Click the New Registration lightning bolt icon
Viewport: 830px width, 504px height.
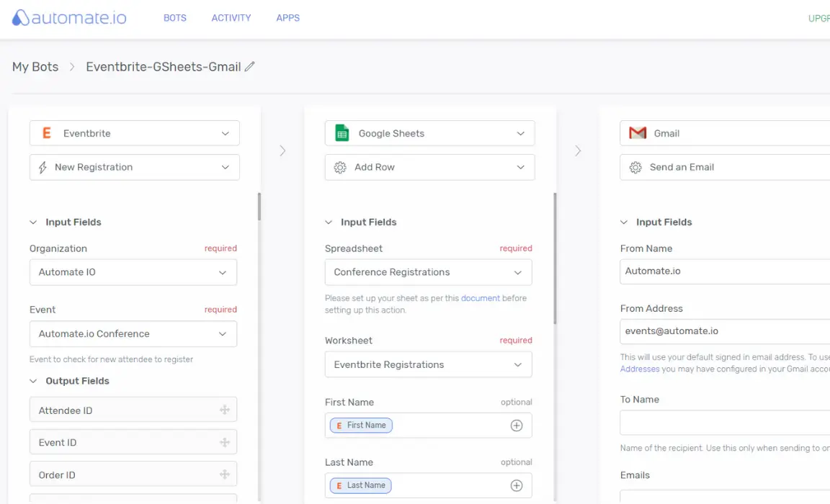pos(43,167)
